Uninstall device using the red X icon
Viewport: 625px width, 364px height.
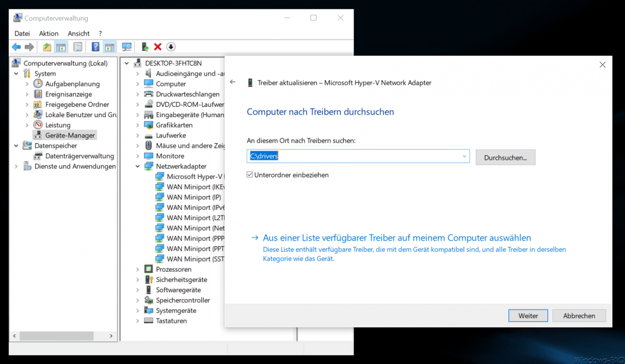(157, 46)
